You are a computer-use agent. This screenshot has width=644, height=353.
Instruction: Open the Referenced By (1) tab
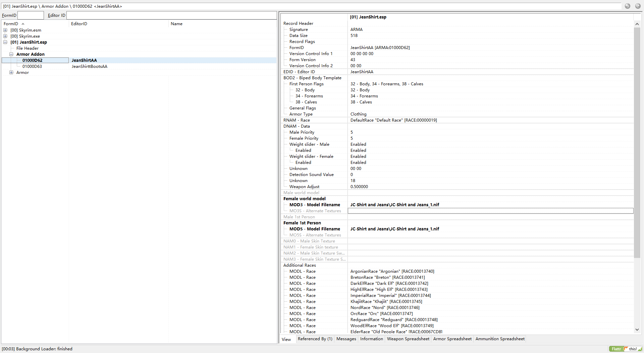click(315, 339)
